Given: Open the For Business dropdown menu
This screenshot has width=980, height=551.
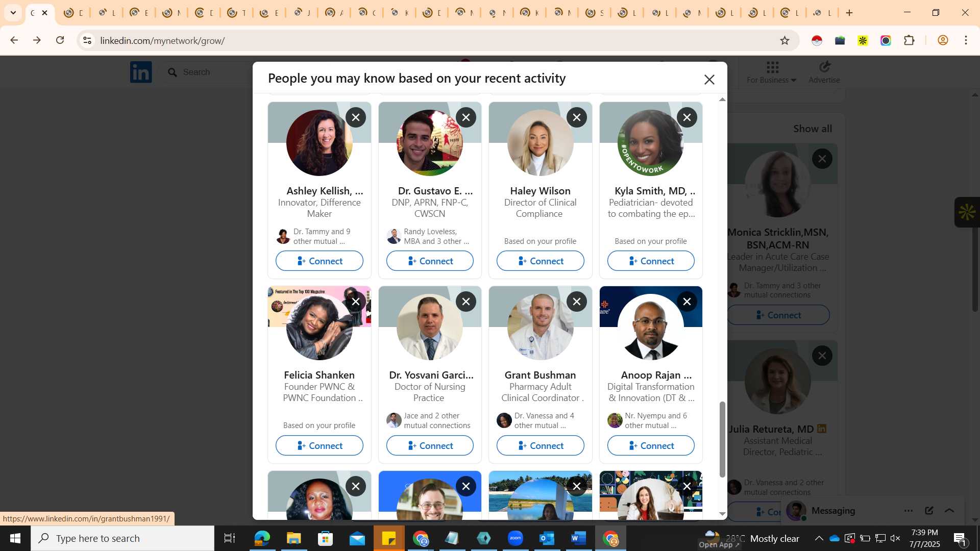Looking at the screenshot, I should click(x=771, y=72).
